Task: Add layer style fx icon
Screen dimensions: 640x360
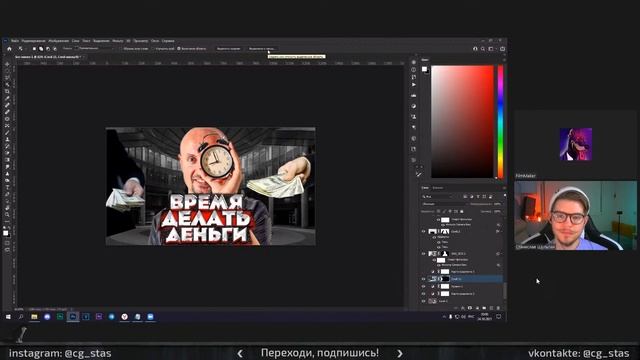Action: point(462,308)
